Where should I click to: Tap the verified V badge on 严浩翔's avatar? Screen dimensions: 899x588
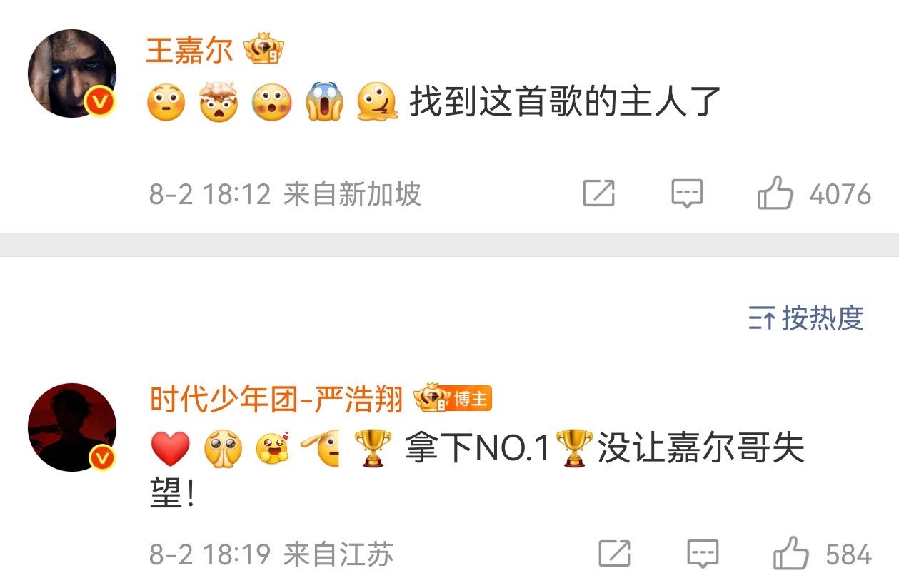(101, 457)
